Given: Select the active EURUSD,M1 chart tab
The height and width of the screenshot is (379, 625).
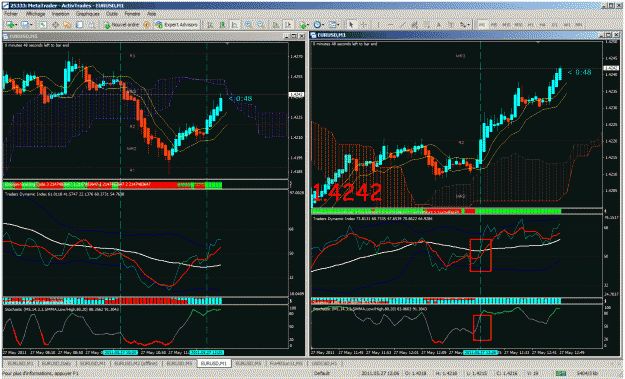Looking at the screenshot, I should [214, 364].
